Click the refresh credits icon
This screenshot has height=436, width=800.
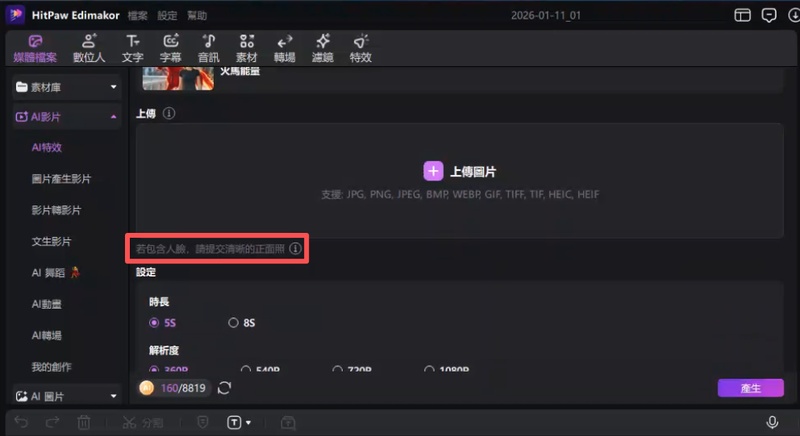(224, 388)
